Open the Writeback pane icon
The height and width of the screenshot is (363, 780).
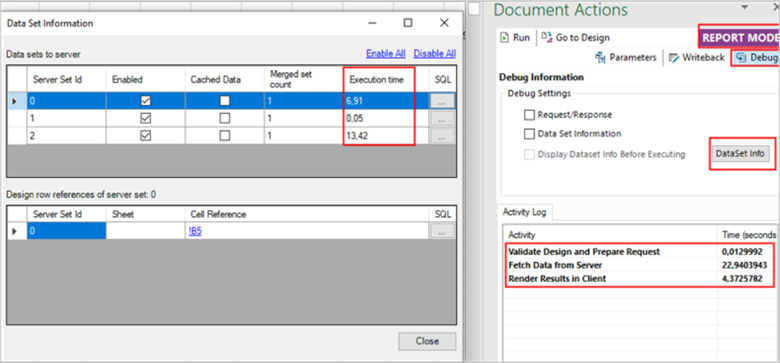click(674, 58)
